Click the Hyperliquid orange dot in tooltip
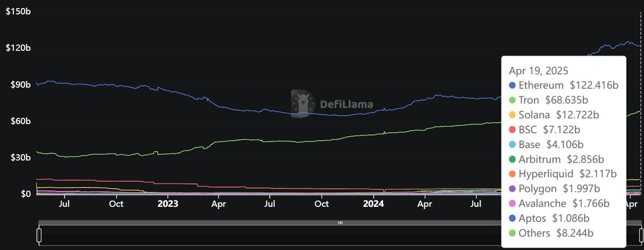The width and height of the screenshot is (644, 250). click(x=512, y=174)
